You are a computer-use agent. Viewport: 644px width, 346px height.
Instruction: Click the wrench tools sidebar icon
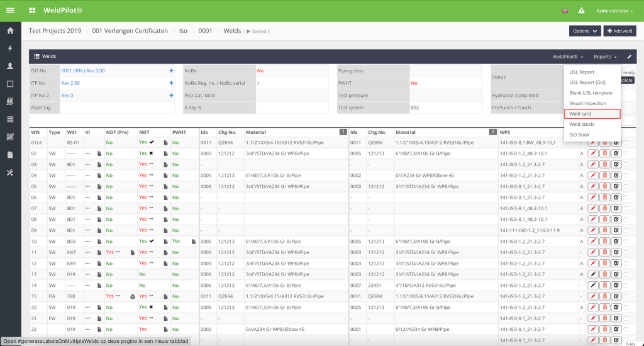[9, 172]
